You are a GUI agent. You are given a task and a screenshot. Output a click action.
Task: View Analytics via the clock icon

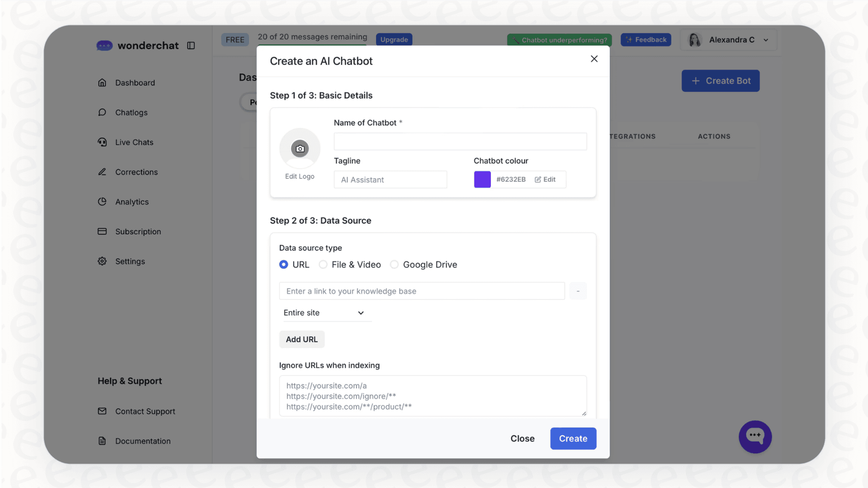click(102, 201)
